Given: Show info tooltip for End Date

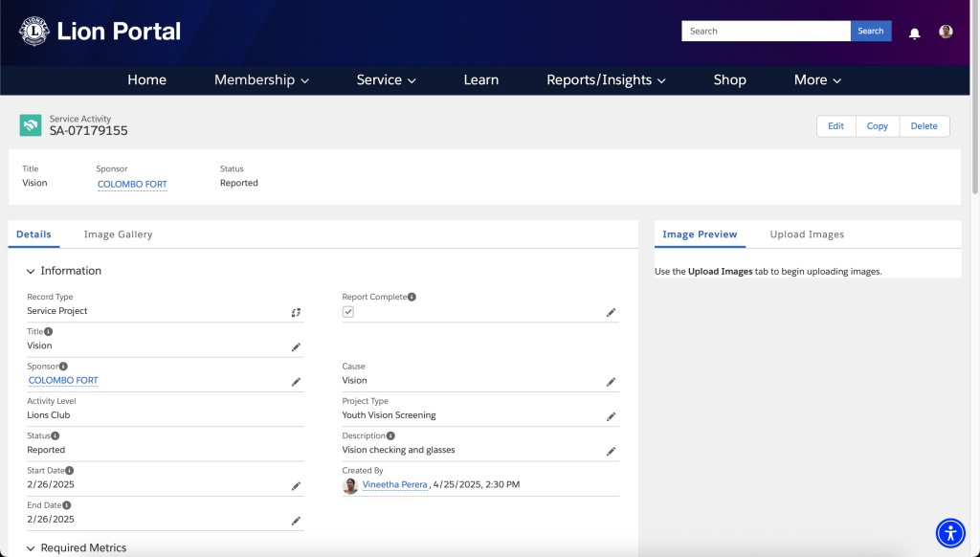Looking at the screenshot, I should [67, 505].
